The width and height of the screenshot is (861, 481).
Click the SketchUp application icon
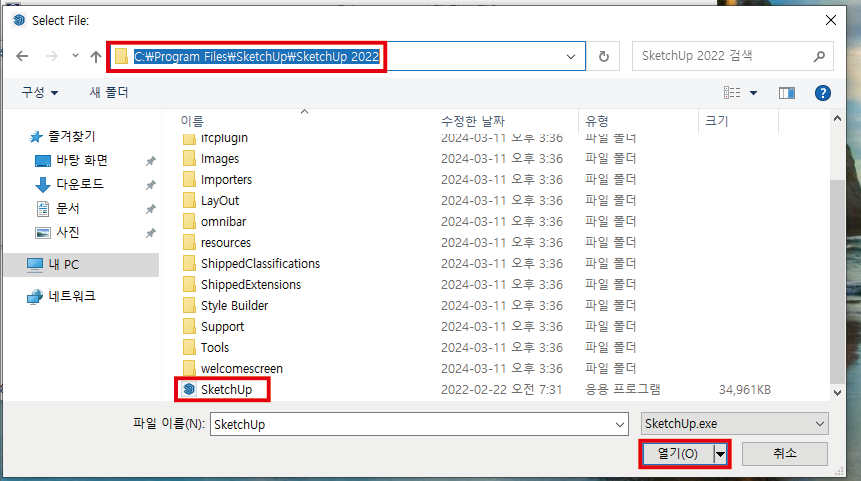(x=189, y=389)
